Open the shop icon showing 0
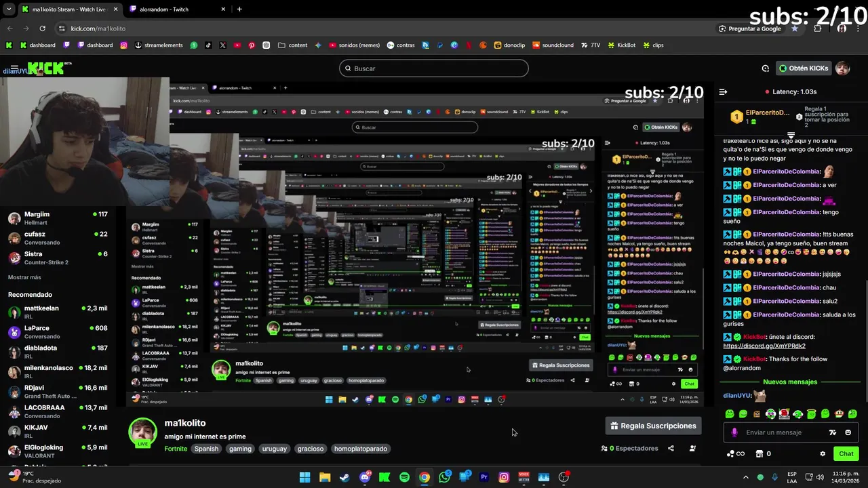Image resolution: width=868 pixels, height=488 pixels. pos(764,453)
